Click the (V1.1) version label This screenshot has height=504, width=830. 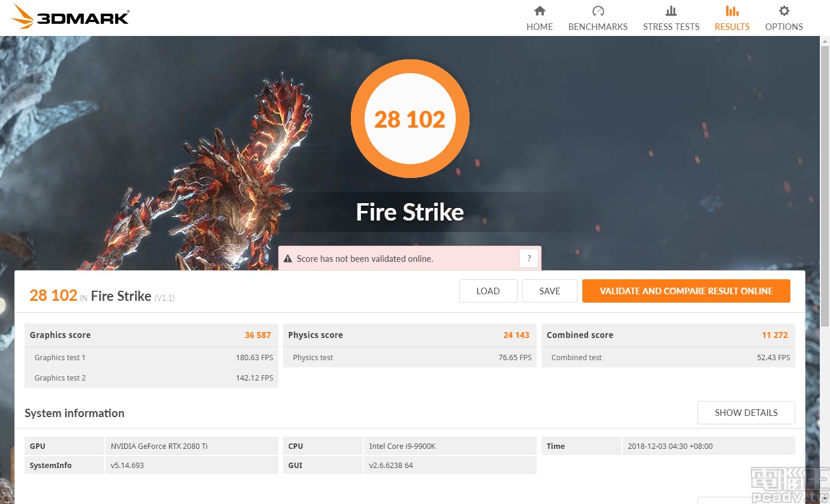tap(164, 298)
